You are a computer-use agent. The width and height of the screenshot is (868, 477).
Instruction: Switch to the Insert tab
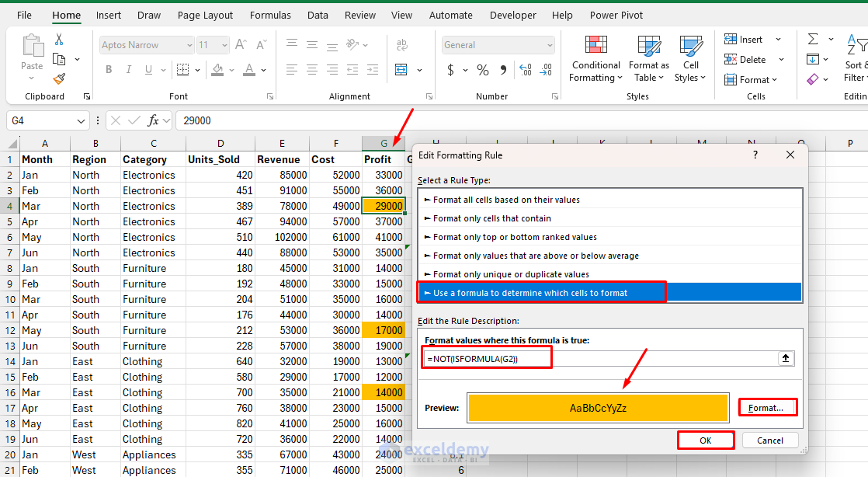point(109,15)
